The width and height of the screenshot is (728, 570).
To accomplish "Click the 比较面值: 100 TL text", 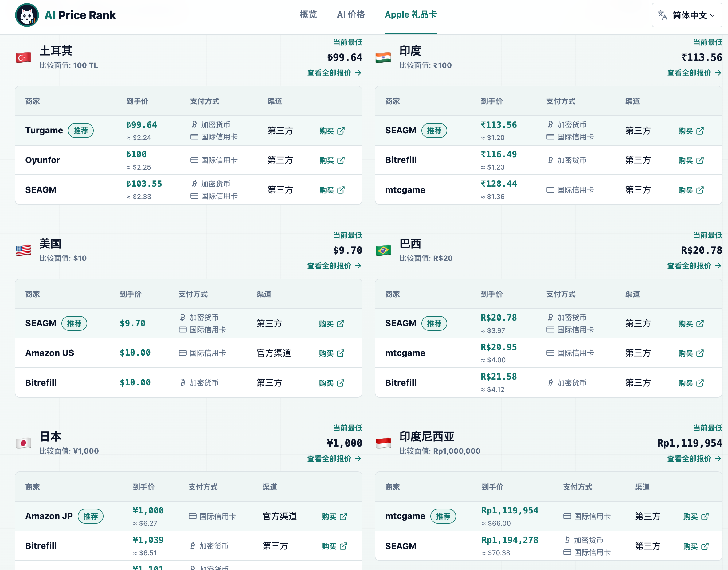I will [69, 65].
